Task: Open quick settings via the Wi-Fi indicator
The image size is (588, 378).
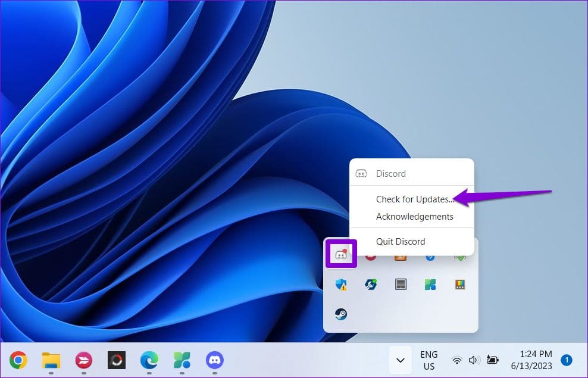Action: [x=456, y=360]
